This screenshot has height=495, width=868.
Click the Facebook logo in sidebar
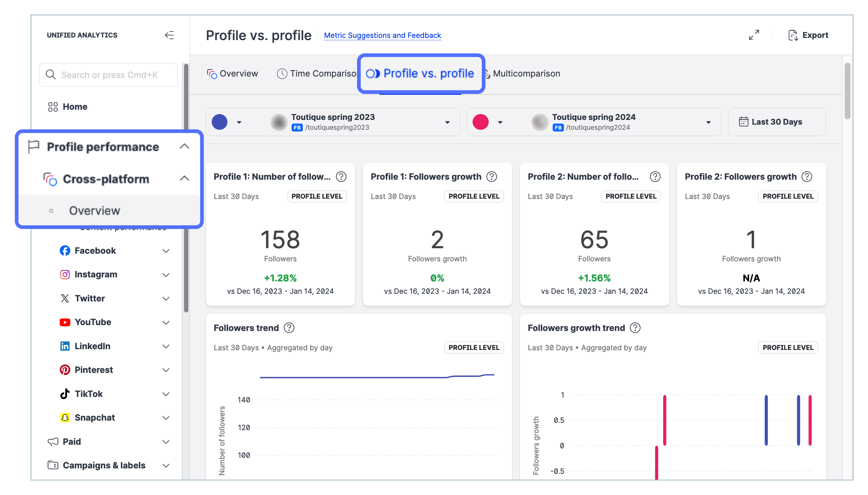coord(65,251)
